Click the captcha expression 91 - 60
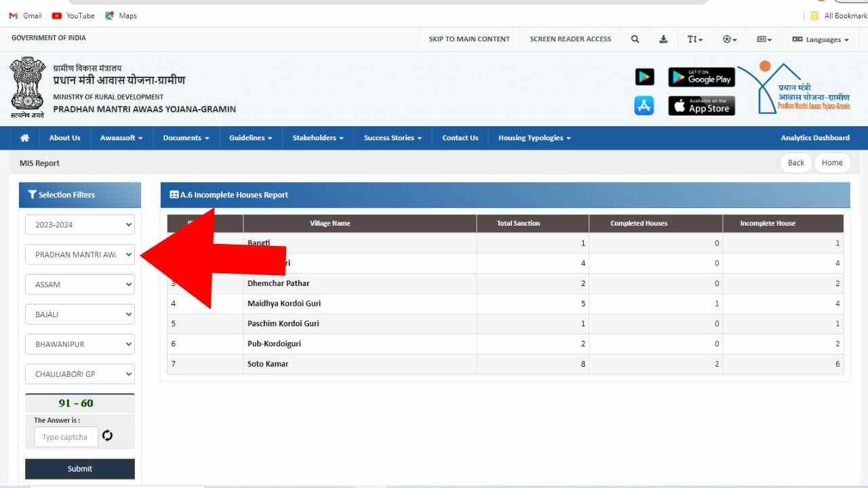 76,403
